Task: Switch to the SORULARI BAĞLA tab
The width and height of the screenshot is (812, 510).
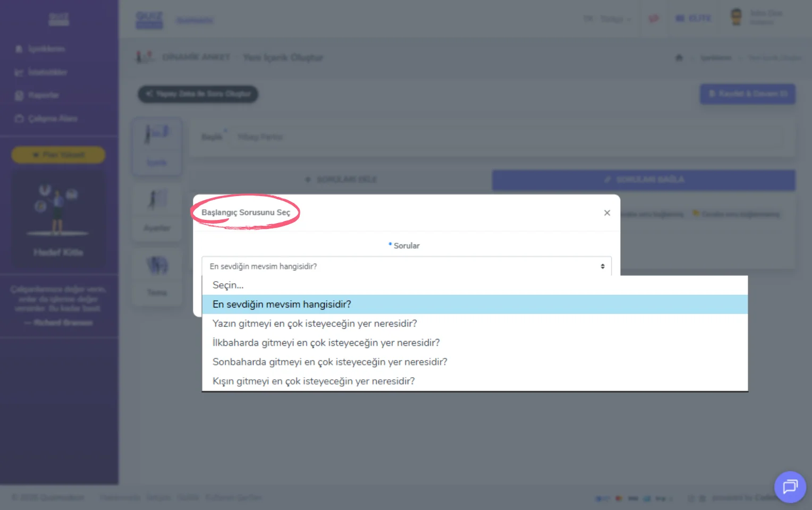Action: tap(644, 180)
